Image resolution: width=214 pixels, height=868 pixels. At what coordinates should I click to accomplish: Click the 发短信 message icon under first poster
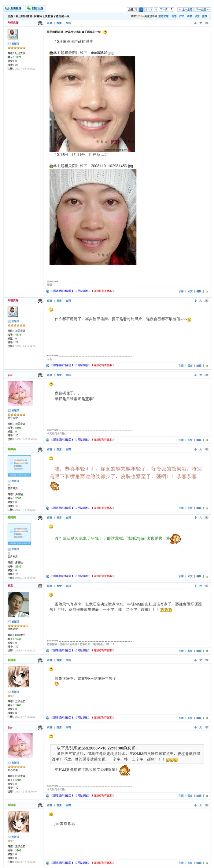click(13, 44)
